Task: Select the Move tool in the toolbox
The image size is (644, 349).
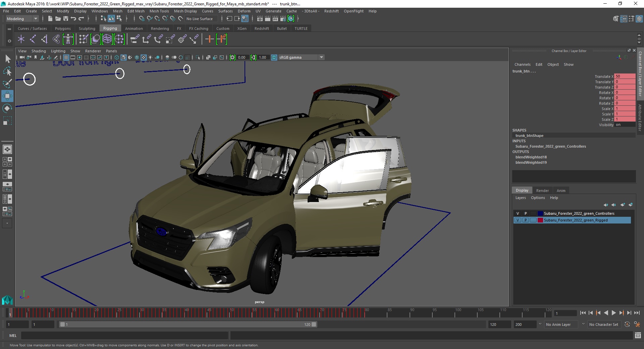Action: click(7, 96)
